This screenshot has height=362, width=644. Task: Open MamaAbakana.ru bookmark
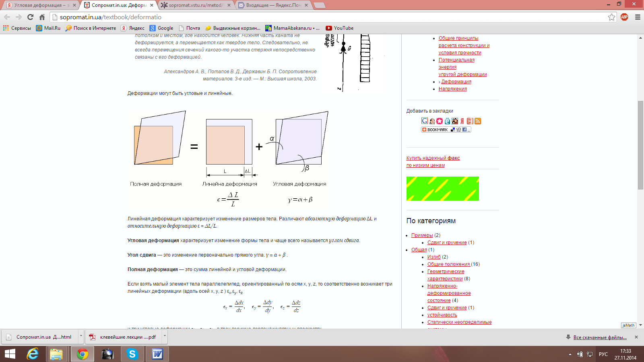292,28
